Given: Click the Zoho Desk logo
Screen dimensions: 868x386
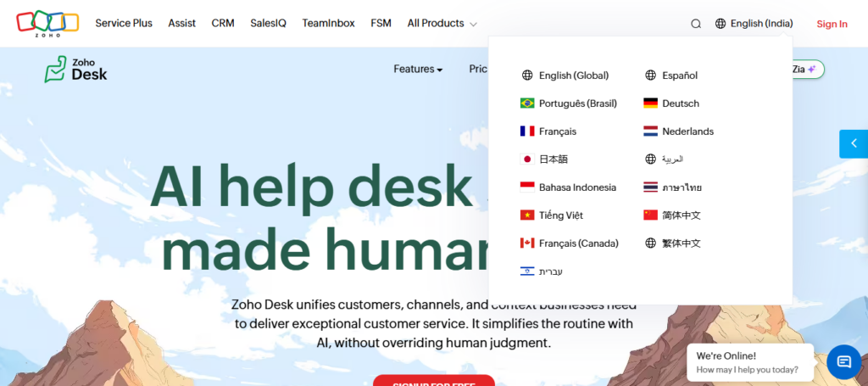Looking at the screenshot, I should (x=75, y=70).
